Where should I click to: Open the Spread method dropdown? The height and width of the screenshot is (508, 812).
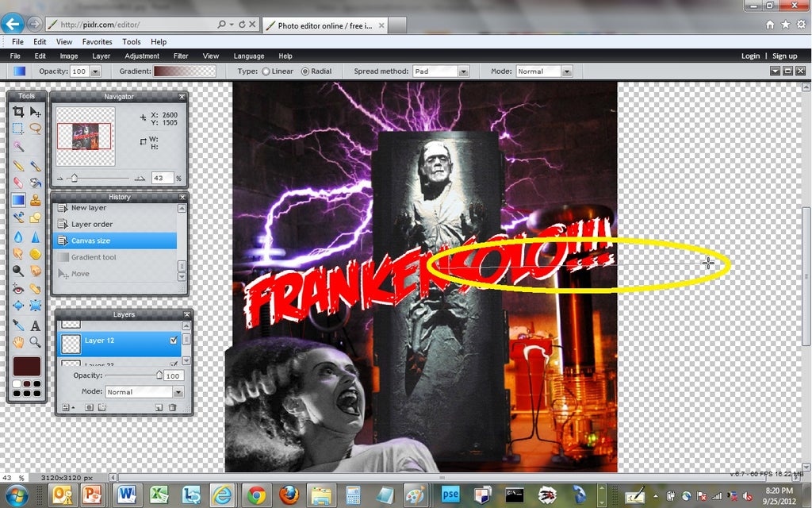pos(463,71)
